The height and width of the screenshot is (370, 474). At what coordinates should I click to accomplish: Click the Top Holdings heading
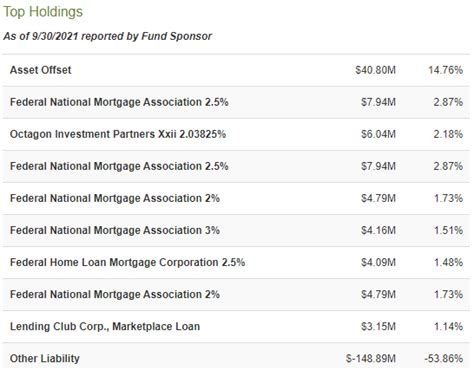43,12
